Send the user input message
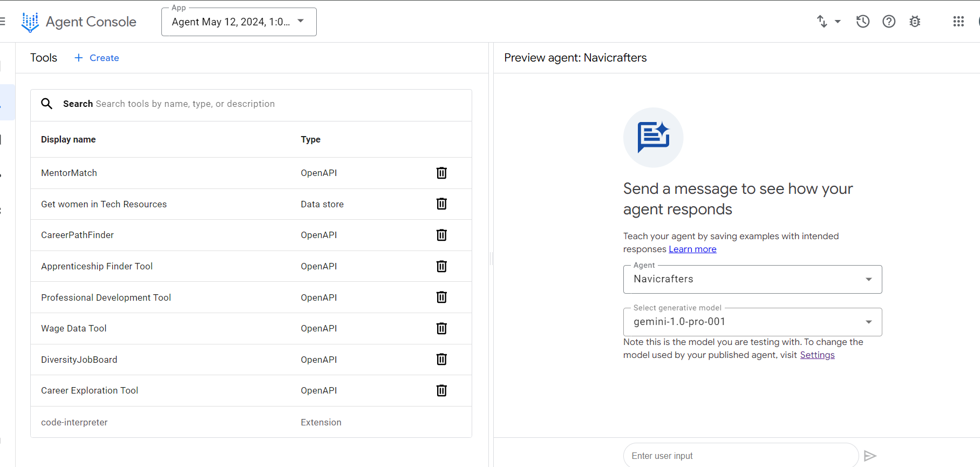This screenshot has height=467, width=980. (870, 456)
